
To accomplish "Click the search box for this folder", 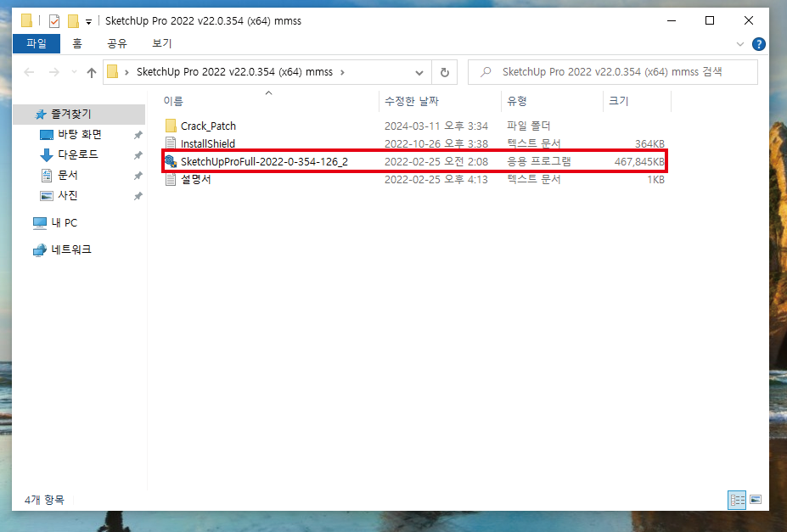I will pos(612,72).
